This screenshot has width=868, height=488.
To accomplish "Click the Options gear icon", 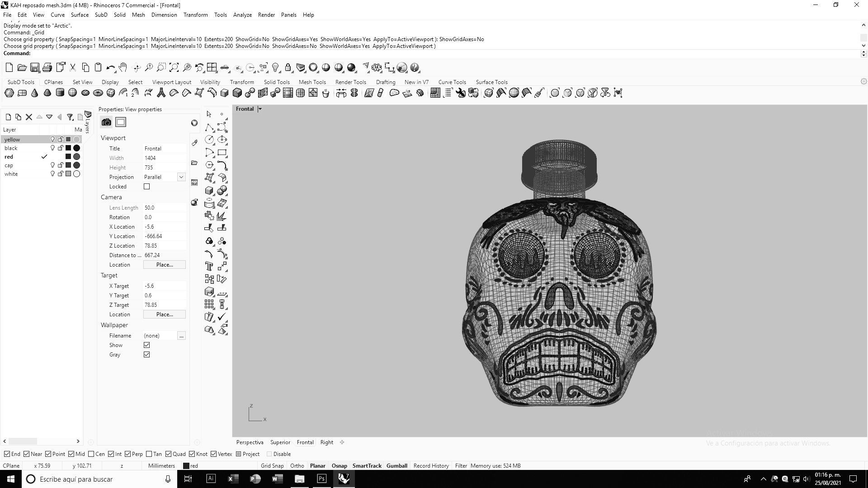I will (377, 68).
